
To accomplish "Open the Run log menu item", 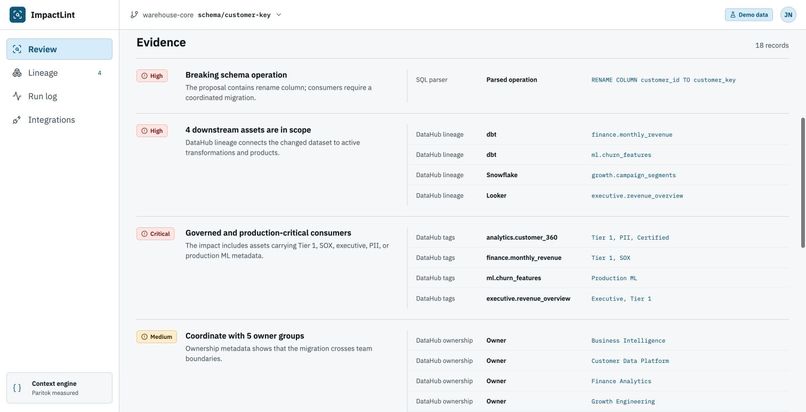I will click(x=60, y=96).
